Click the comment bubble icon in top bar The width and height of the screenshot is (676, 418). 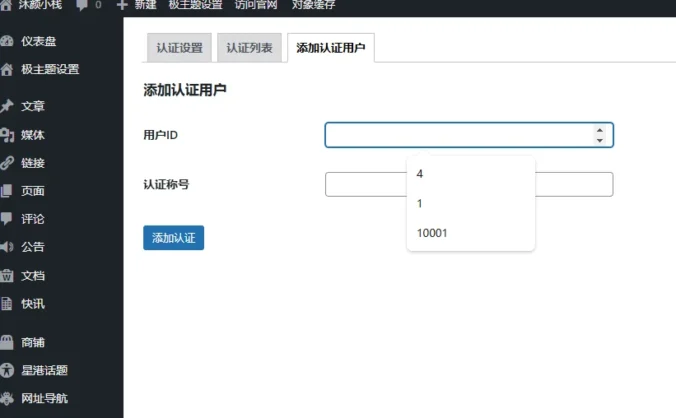(x=82, y=6)
